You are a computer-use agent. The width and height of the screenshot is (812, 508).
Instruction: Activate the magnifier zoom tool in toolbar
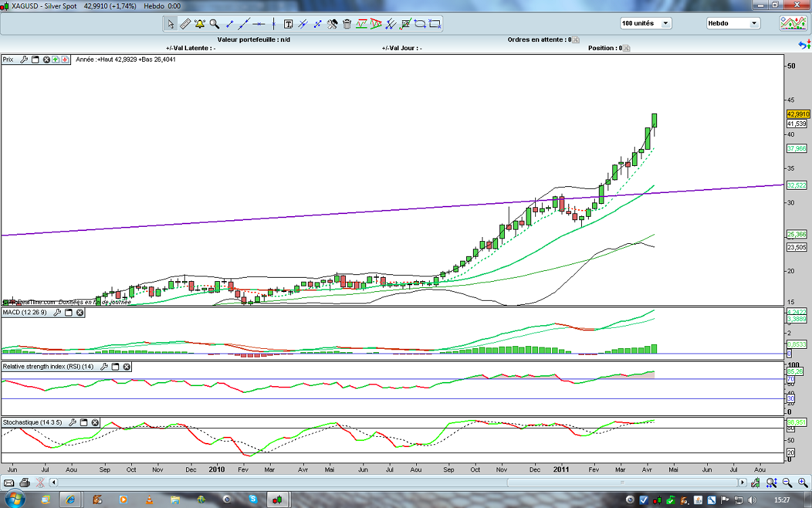[215, 24]
